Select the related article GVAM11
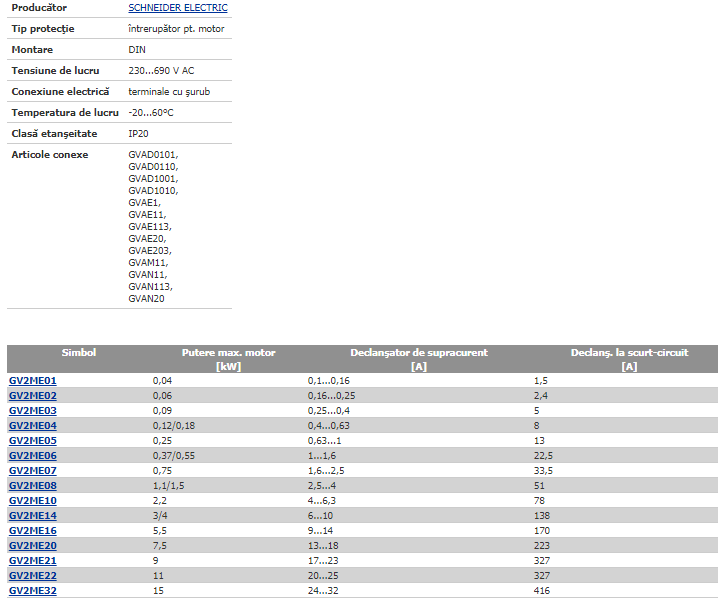 [x=148, y=263]
